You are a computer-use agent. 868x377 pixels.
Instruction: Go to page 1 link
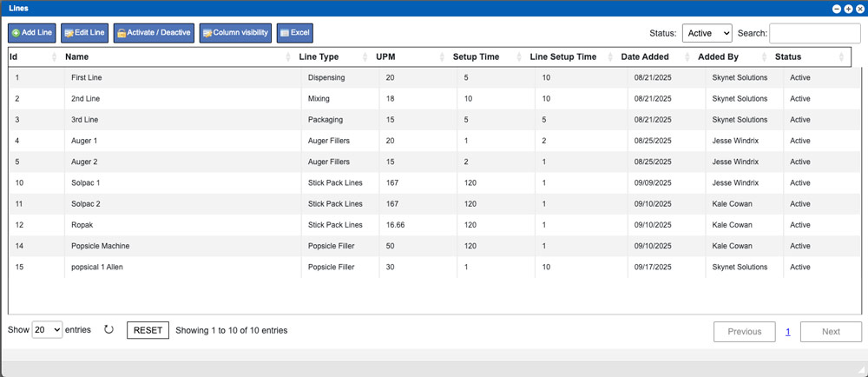click(788, 332)
